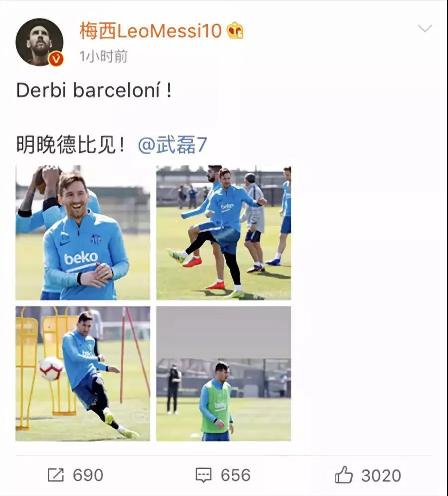
Task: Click the crown membership icon beside username
Action: [235, 31]
